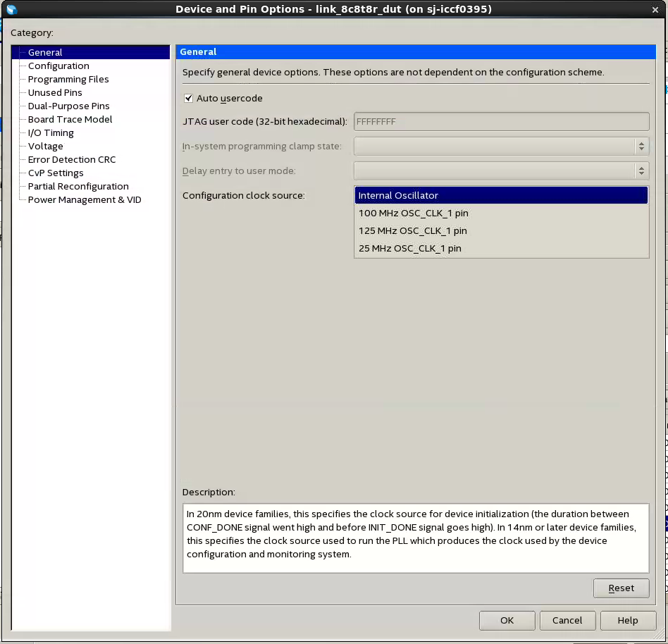Open Board Trace Model settings
The image size is (668, 644).
tap(70, 119)
